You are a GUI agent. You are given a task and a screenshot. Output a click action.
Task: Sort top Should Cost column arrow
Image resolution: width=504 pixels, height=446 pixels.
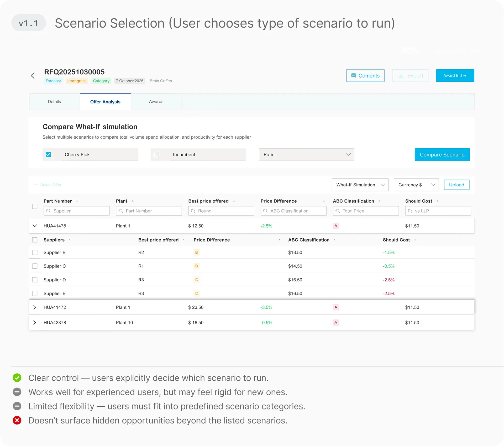coord(437,201)
